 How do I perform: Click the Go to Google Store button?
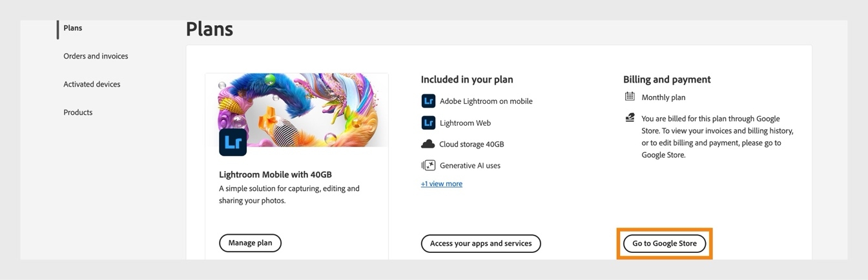point(664,244)
